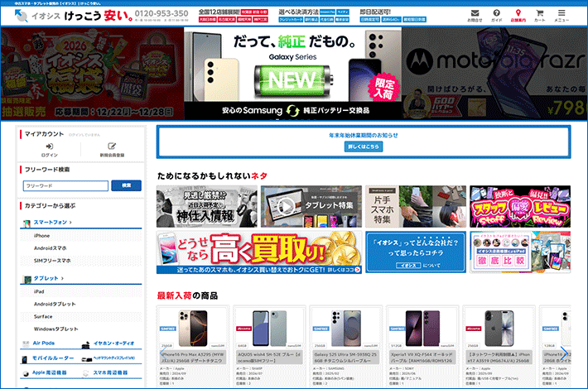Image resolution: width=588 pixels, height=389 pixels.
Task: Click the 検索 search button
Action: click(x=126, y=185)
